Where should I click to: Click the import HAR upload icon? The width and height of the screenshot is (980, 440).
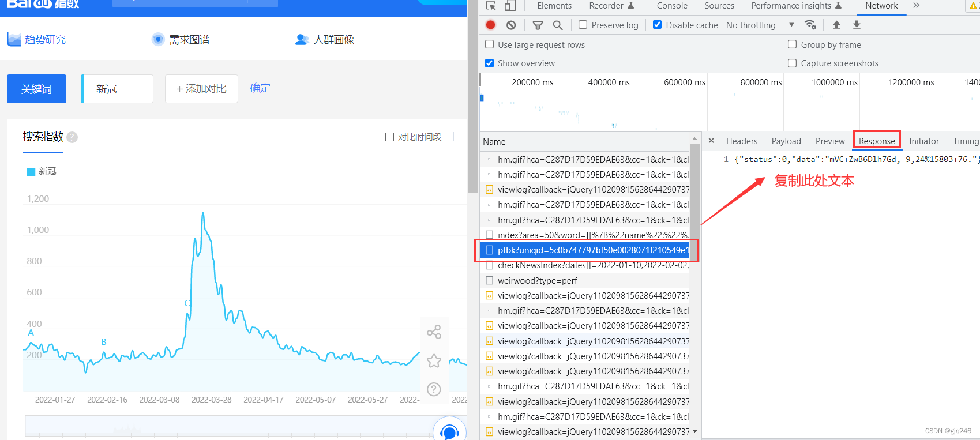click(x=836, y=25)
